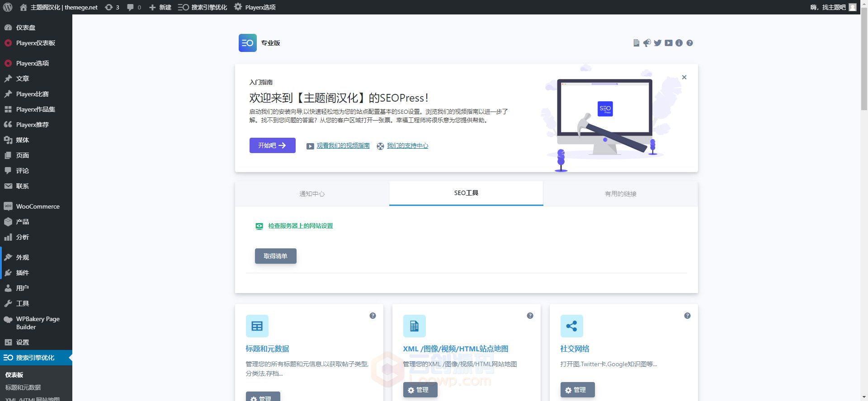This screenshot has width=868, height=401.
Task: Open 评论 in the sidebar
Action: [36, 171]
